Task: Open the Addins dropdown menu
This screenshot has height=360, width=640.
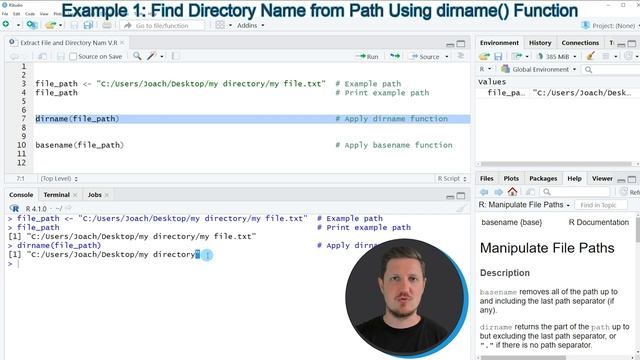Action: (x=251, y=25)
